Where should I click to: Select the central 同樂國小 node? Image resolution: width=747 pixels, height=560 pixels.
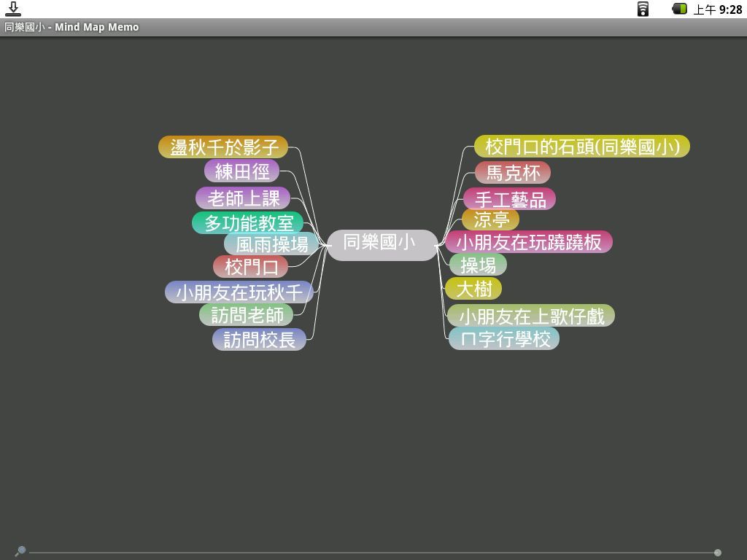[x=382, y=244]
